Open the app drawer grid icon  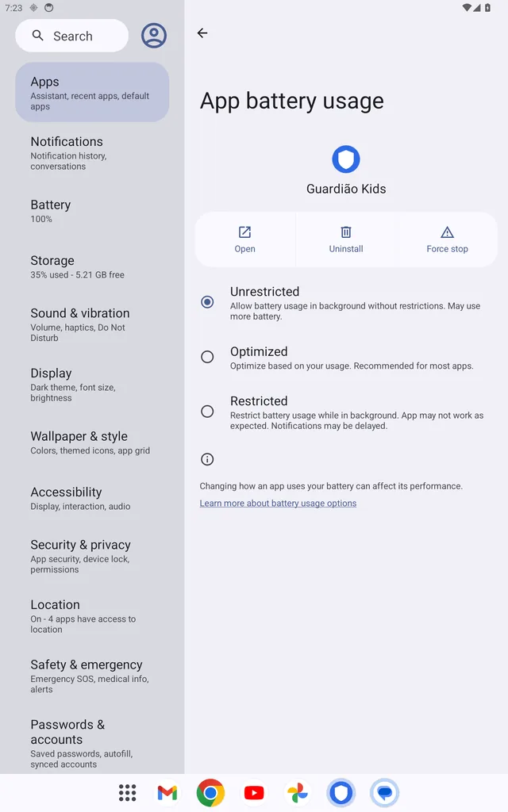[x=127, y=792]
